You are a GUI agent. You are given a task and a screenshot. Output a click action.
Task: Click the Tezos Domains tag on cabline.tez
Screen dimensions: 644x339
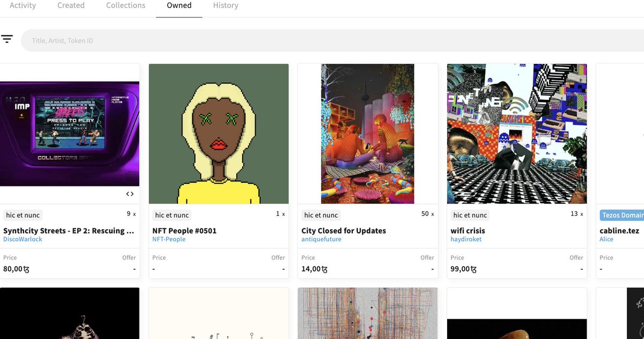coord(622,215)
